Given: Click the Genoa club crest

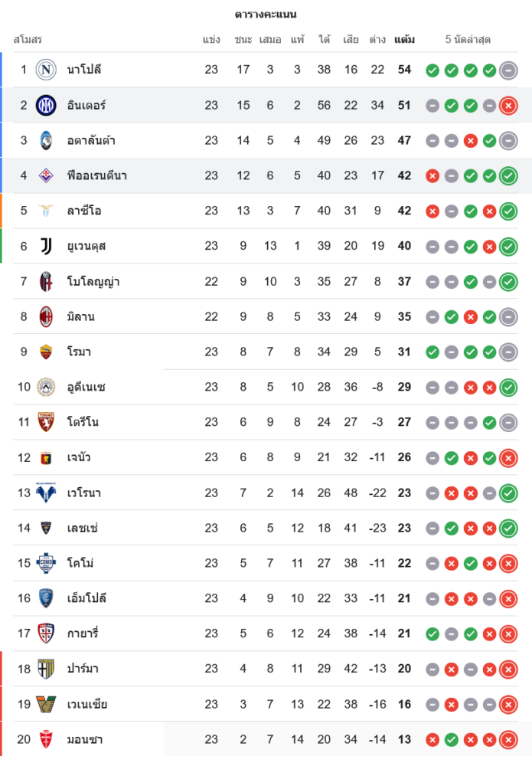Looking at the screenshot, I should click(46, 457).
